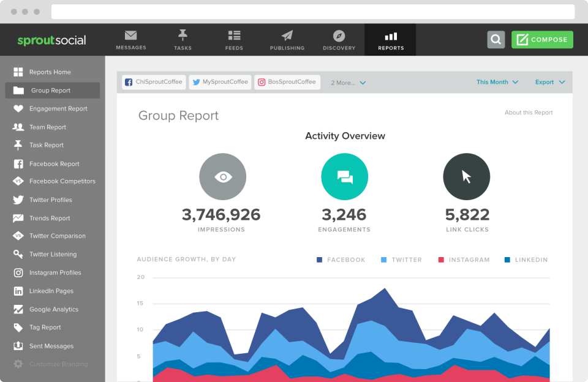Click the Sprout Social logo
Viewport: 588px width, 382px height.
(x=51, y=40)
